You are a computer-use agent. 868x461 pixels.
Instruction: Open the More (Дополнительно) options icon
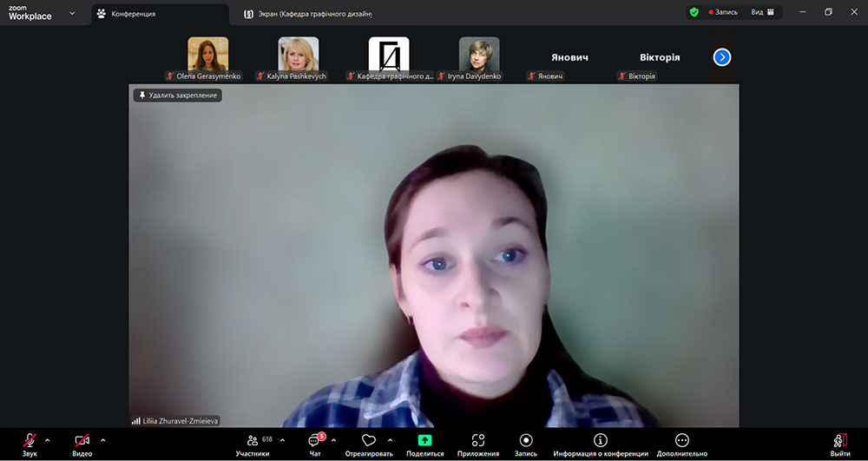681,441
